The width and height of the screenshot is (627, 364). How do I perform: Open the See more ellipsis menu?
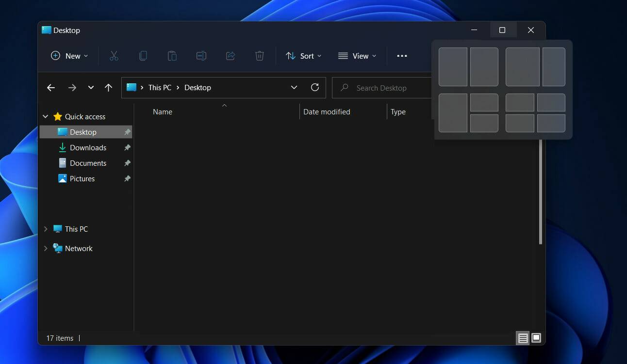pos(402,56)
